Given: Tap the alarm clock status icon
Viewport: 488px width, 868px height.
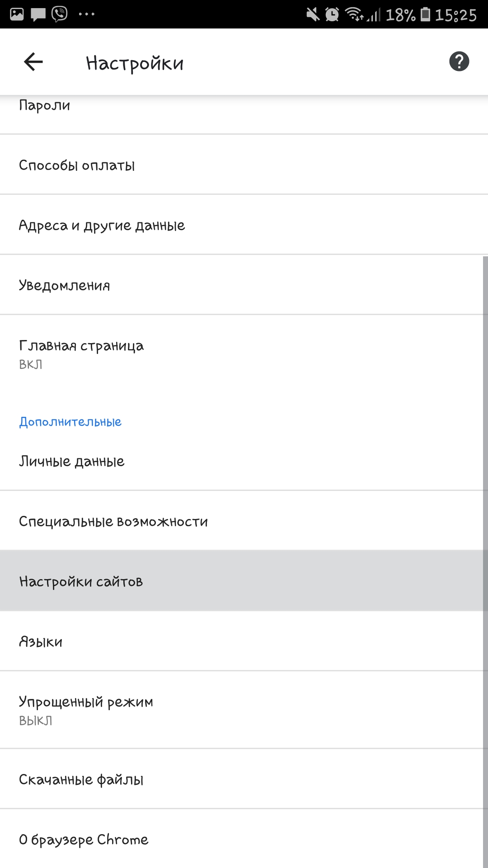Looking at the screenshot, I should coord(332,15).
